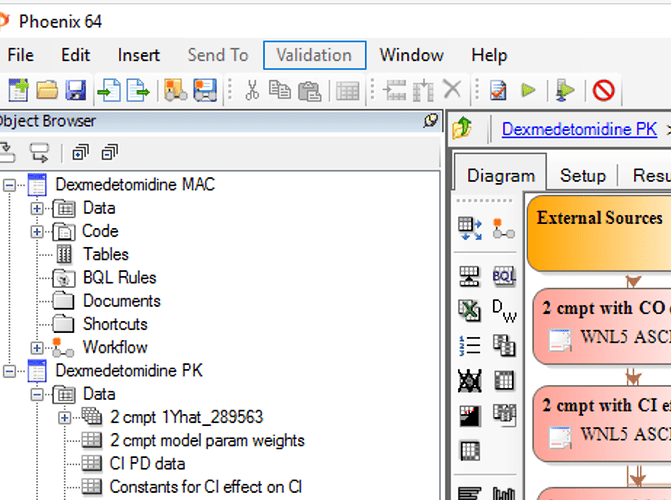Select the Cl PD data worksheet

coord(147,463)
